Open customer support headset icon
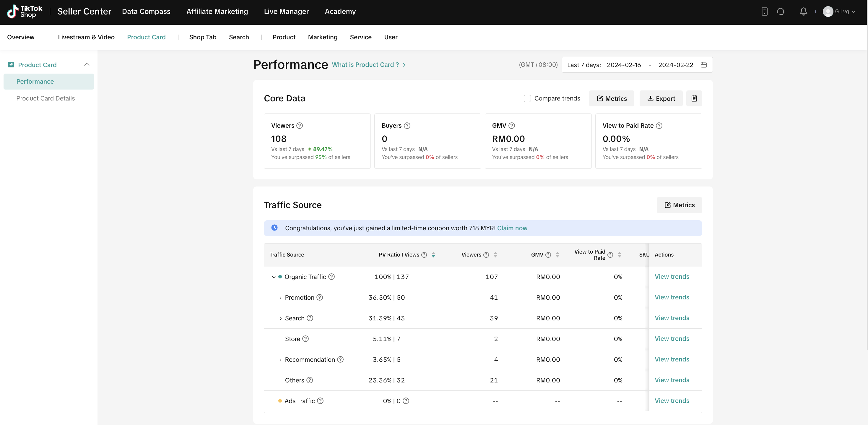Screen dimensions: 868x425 coord(780,12)
